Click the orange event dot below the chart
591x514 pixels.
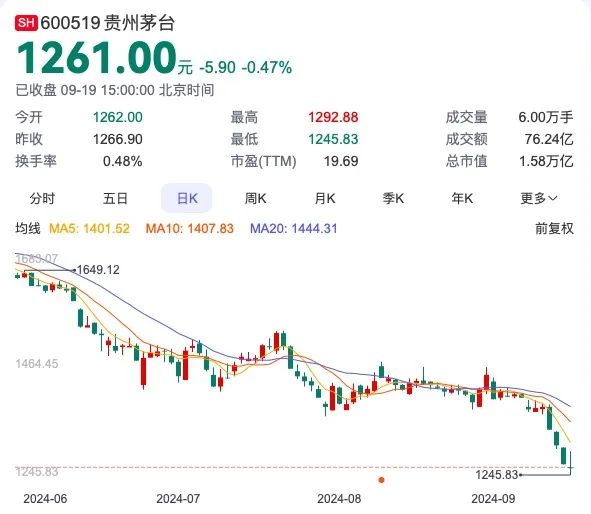[x=381, y=480]
